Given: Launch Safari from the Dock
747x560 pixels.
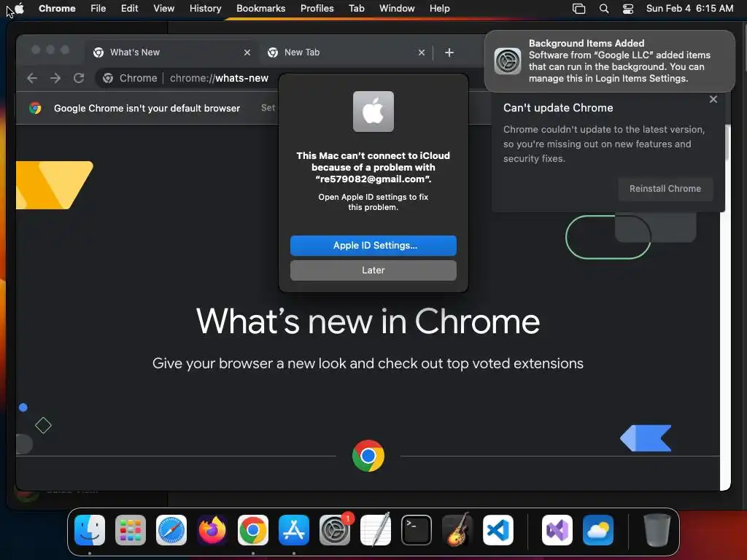Looking at the screenshot, I should coord(171,530).
